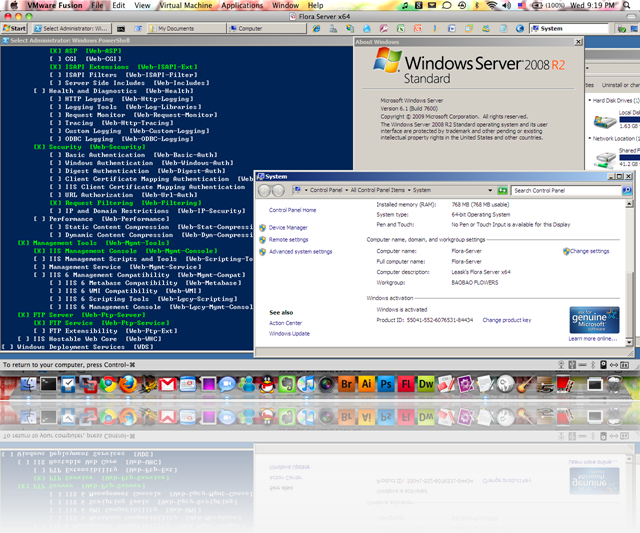Open Firefox from the Dock
This screenshot has height=533, width=640.
coord(128,384)
